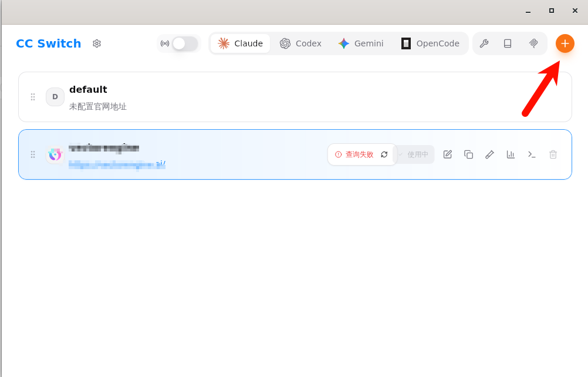The width and height of the screenshot is (588, 377).
Task: Open terminal icon for selected provider
Action: (532, 154)
